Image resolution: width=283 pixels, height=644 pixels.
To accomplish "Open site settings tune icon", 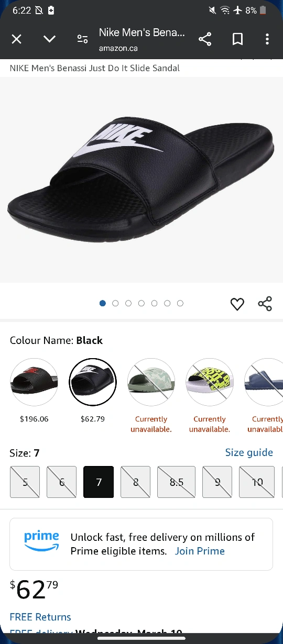I will (x=82, y=39).
